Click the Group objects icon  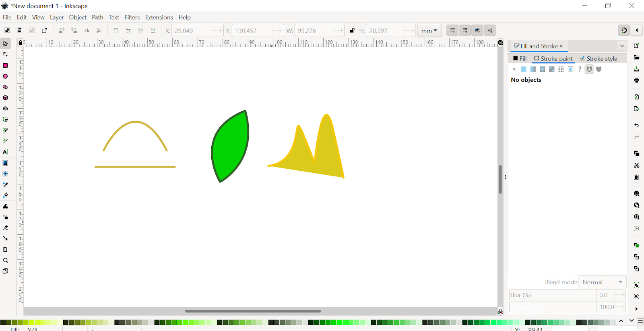[636, 285]
